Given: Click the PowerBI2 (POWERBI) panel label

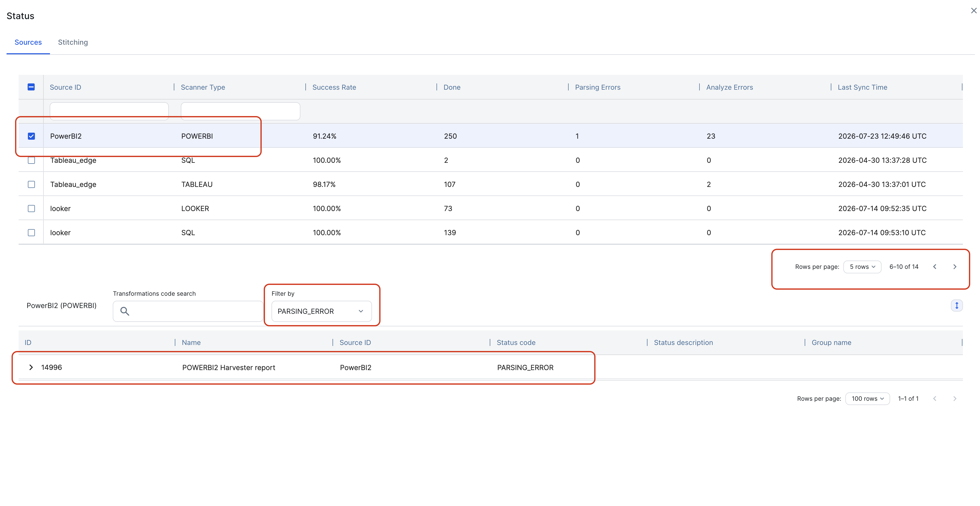Looking at the screenshot, I should (62, 306).
